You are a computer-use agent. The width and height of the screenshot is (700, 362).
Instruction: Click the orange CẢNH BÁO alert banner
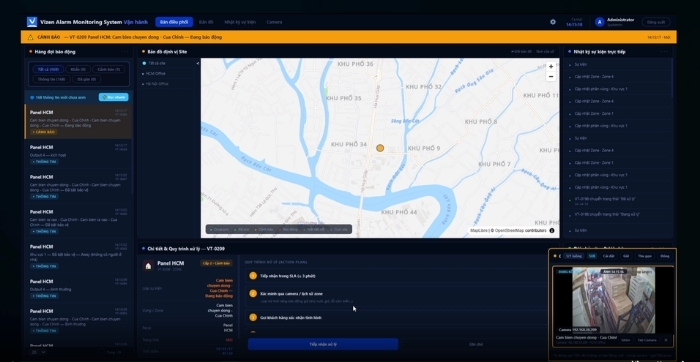click(x=348, y=37)
